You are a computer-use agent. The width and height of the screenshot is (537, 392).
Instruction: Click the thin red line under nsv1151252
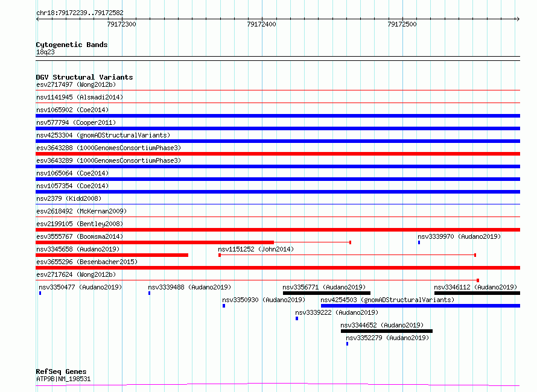348,255
